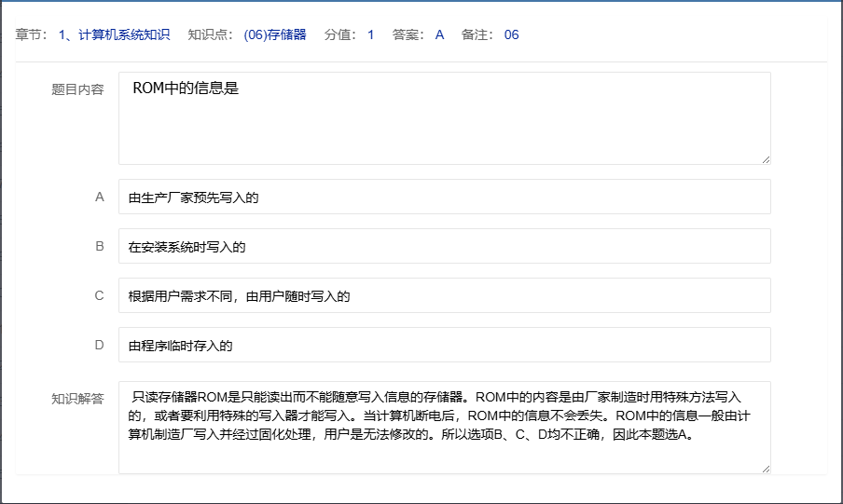This screenshot has height=504, width=843.
Task: Click option A input field
Action: coord(444,198)
